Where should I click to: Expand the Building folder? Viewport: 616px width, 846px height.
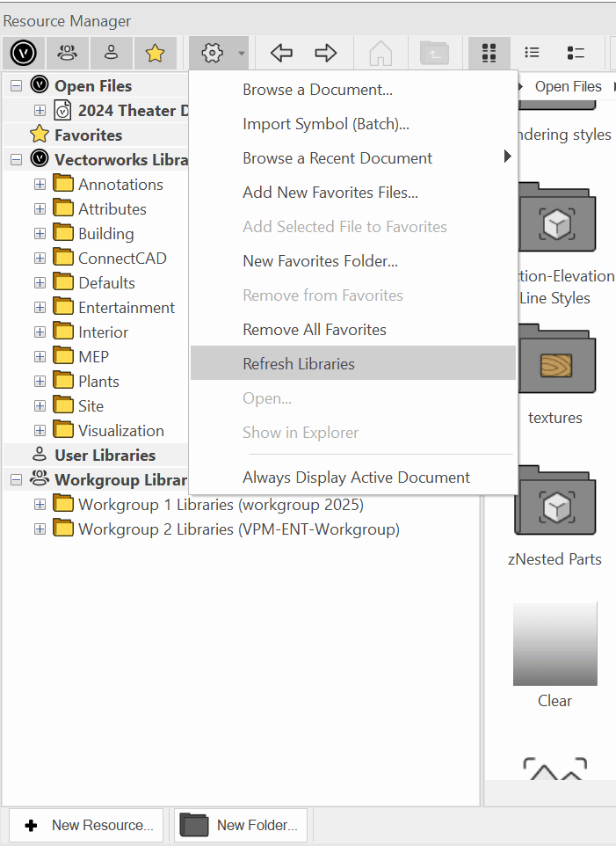click(x=40, y=233)
